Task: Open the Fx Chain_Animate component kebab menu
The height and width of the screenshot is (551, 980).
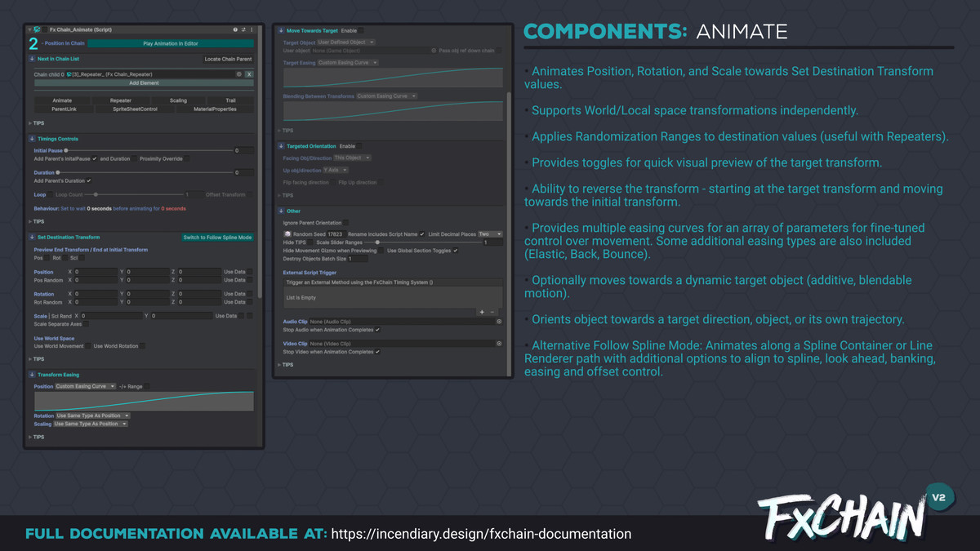Action: coord(250,29)
